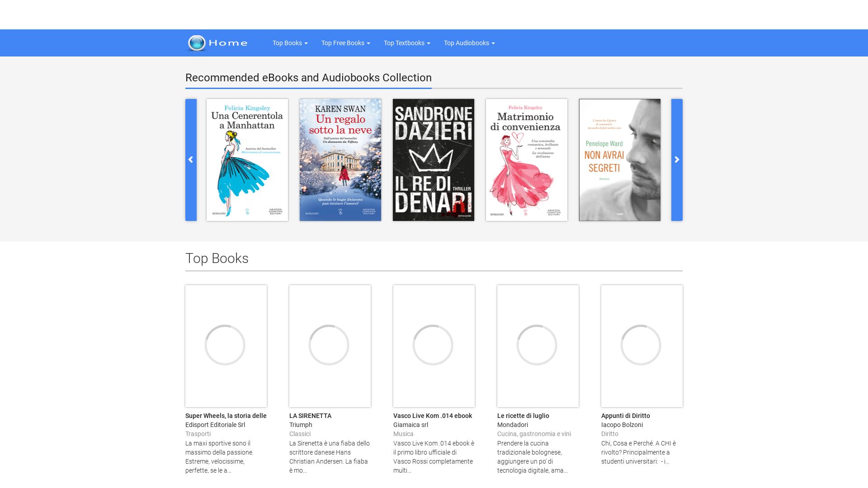Click loading cover above Super Wheels
Screen dimensions: 868x488
point(226,346)
